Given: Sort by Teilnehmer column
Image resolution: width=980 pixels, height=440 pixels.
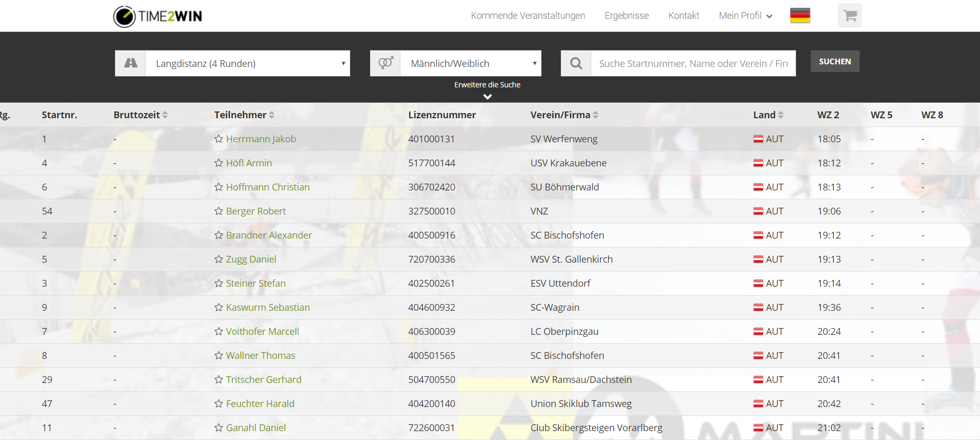Looking at the screenshot, I should tap(244, 115).
